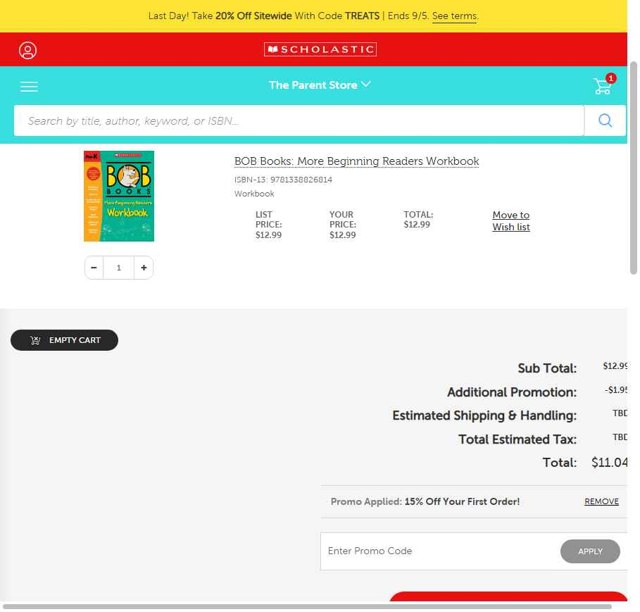This screenshot has height=612, width=640.
Task: Expand The Parent Store dropdown
Action: point(320,85)
